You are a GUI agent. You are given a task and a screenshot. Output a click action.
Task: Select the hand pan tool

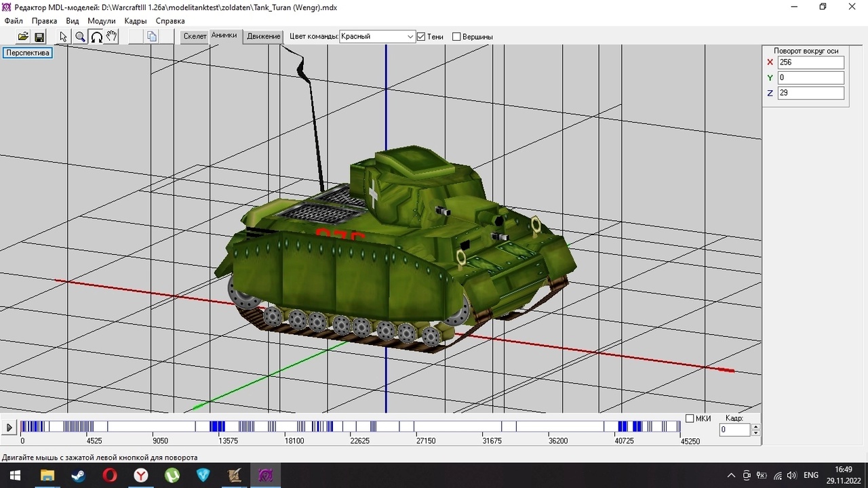tap(112, 37)
